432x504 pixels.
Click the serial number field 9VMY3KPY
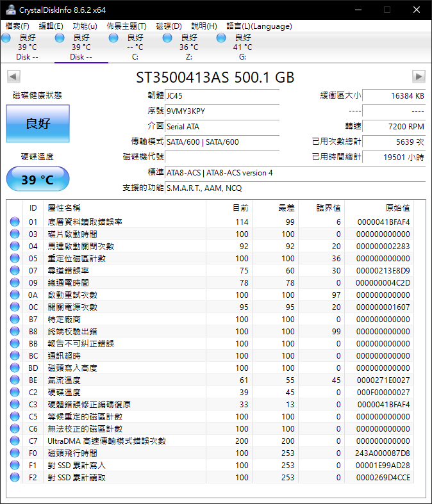coord(222,111)
